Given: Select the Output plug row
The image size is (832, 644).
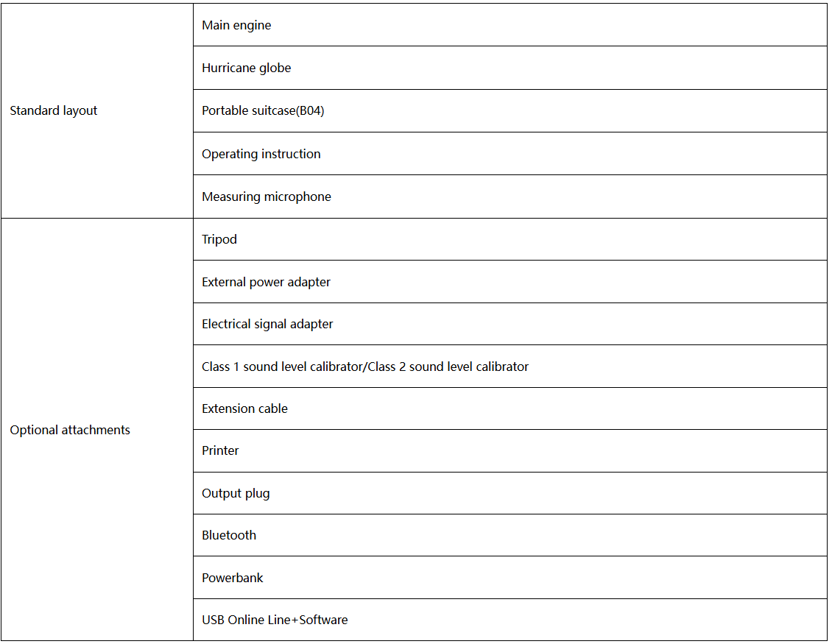Looking at the screenshot, I should tap(510, 493).
